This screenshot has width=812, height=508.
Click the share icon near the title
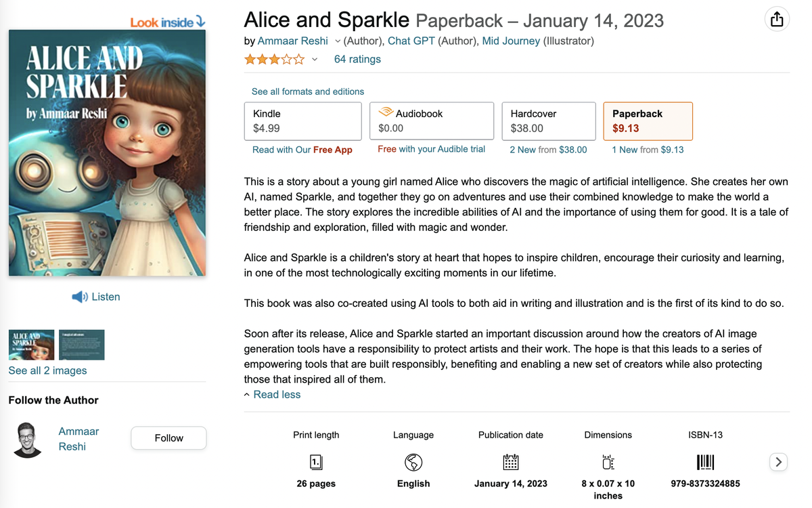tap(777, 19)
